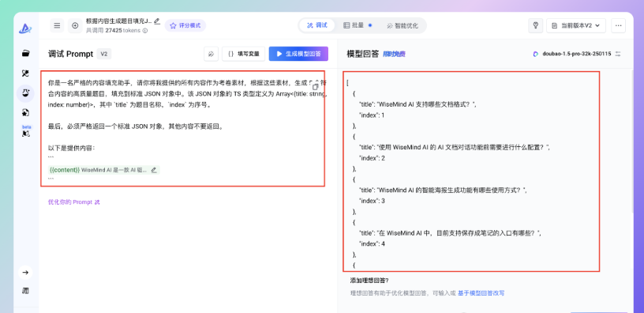Click the 共调用 27425 tokens text
This screenshot has height=313, width=644.
(x=114, y=31)
